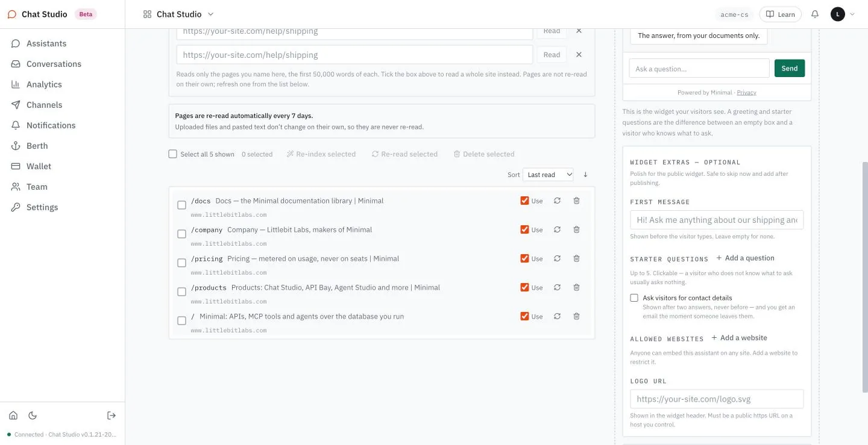Open the user avatar account menu
Viewport: 868px width, 445px height.
843,14
